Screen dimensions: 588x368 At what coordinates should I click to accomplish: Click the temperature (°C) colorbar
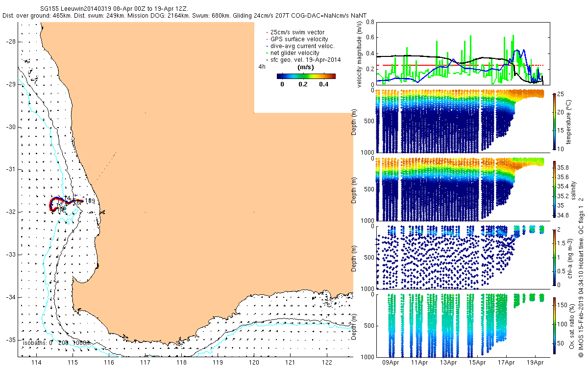[x=554, y=121]
